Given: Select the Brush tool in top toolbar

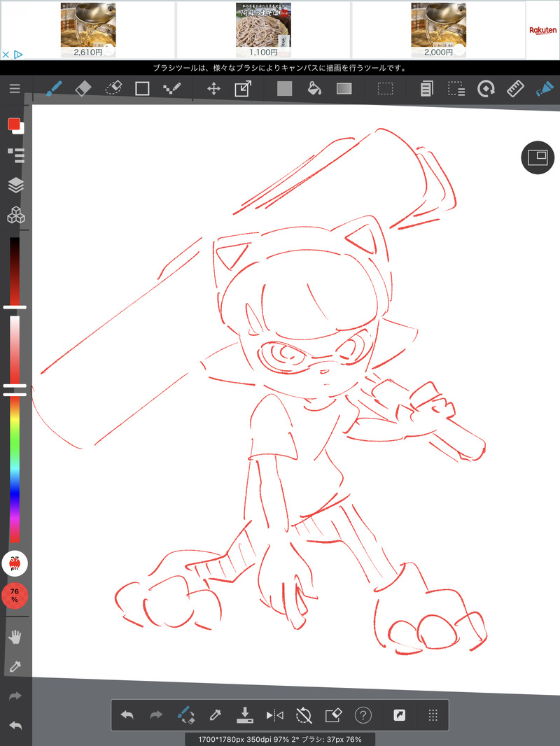Looking at the screenshot, I should tap(54, 88).
